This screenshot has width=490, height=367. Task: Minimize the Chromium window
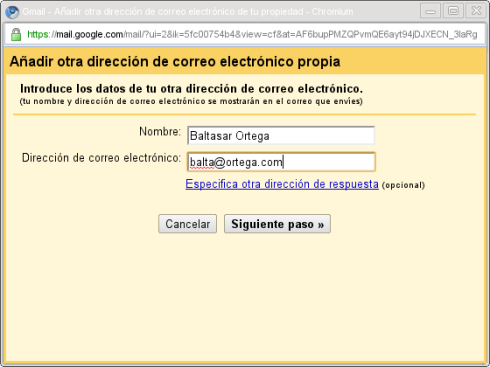tap(430, 11)
